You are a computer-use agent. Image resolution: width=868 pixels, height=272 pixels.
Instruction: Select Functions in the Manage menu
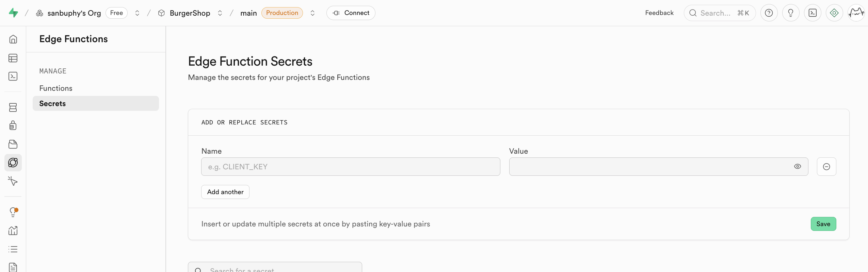pyautogui.click(x=56, y=88)
